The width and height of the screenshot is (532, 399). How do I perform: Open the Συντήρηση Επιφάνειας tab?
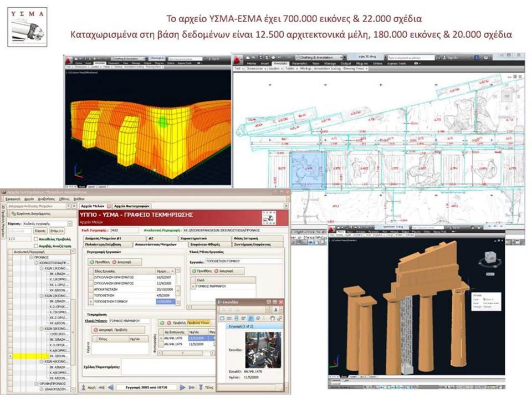click(257, 244)
